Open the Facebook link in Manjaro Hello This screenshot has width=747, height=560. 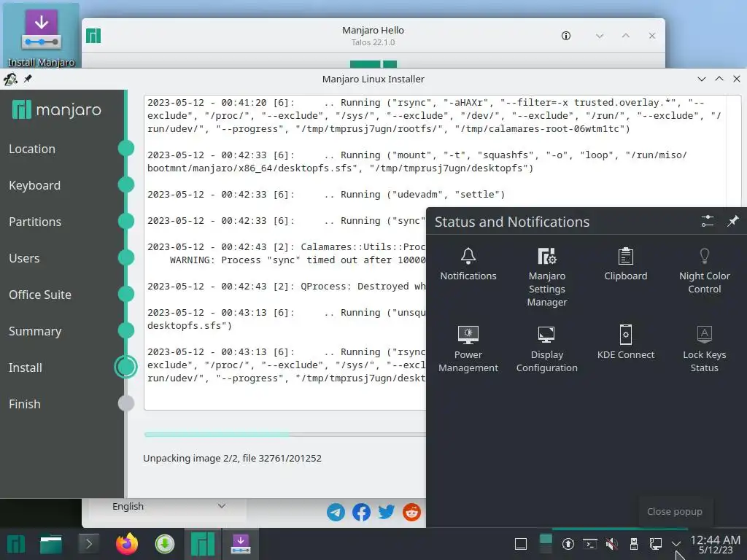361,513
